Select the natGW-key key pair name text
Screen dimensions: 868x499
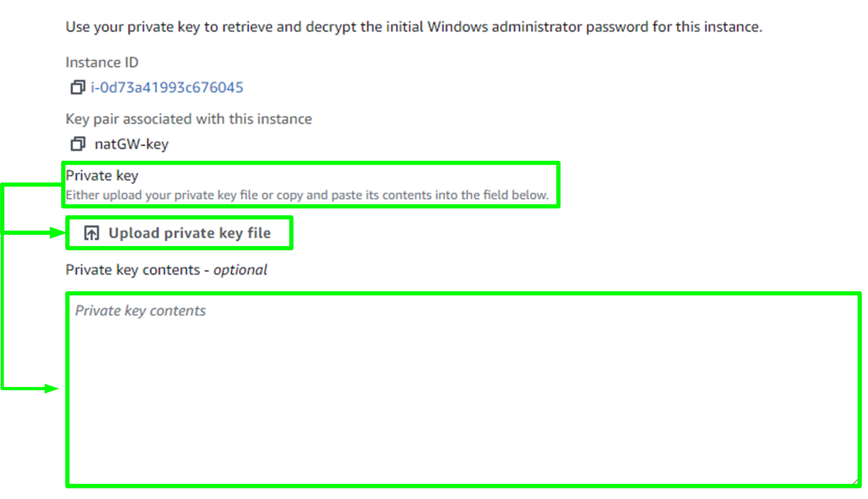tap(132, 144)
